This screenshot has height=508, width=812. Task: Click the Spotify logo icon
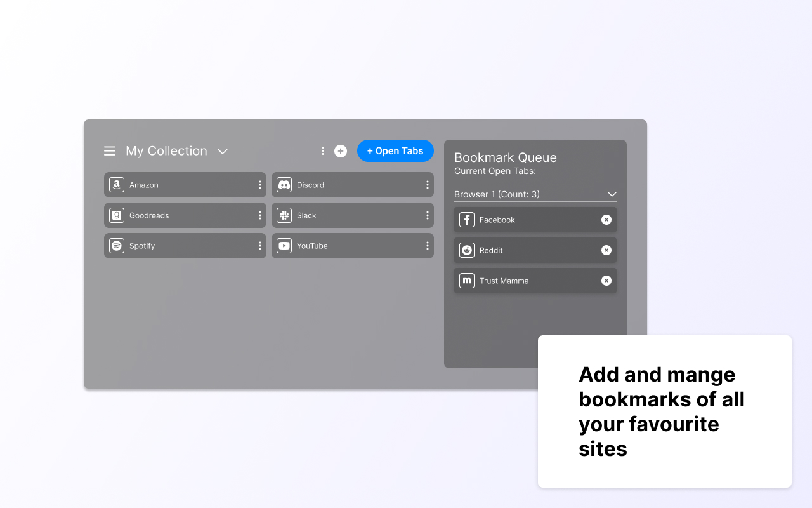pos(117,246)
